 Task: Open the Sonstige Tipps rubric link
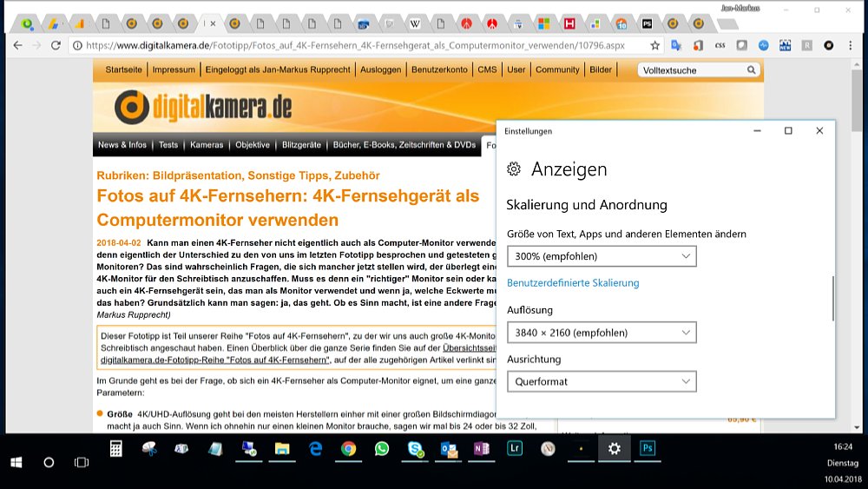pos(288,175)
